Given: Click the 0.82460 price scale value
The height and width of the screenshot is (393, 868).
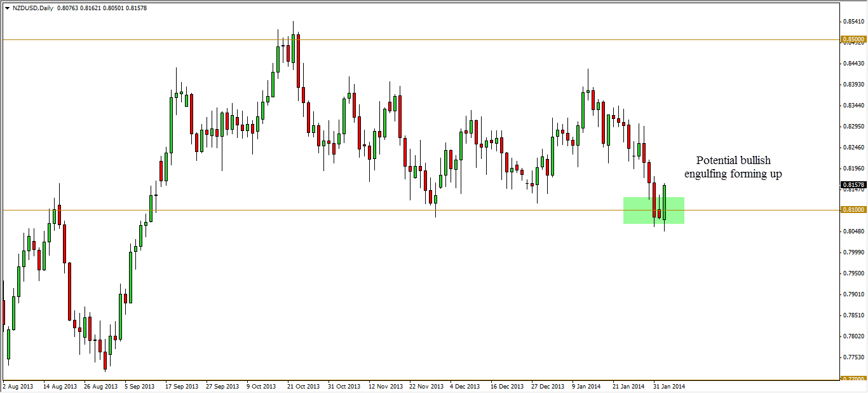Looking at the screenshot, I should pos(853,148).
